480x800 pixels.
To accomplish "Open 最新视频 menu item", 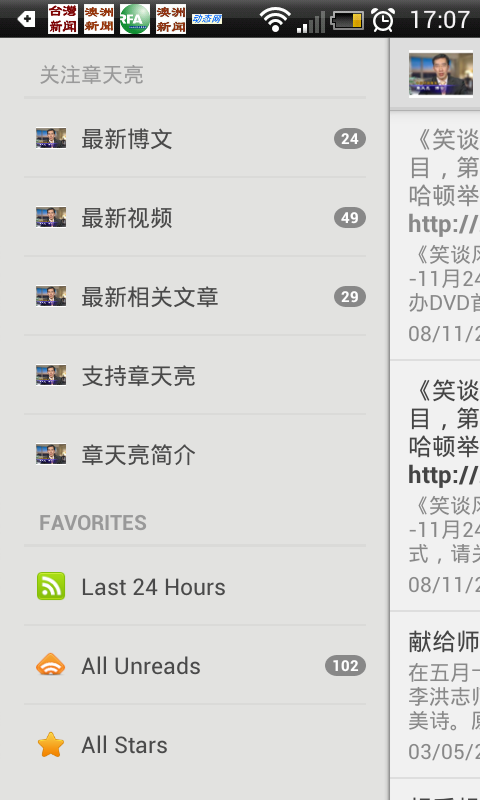I will pos(195,217).
